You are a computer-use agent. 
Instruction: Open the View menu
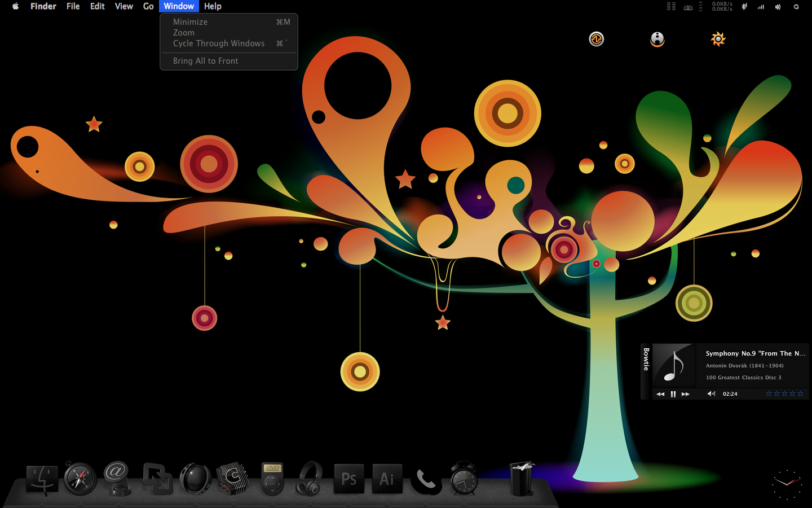tap(124, 6)
